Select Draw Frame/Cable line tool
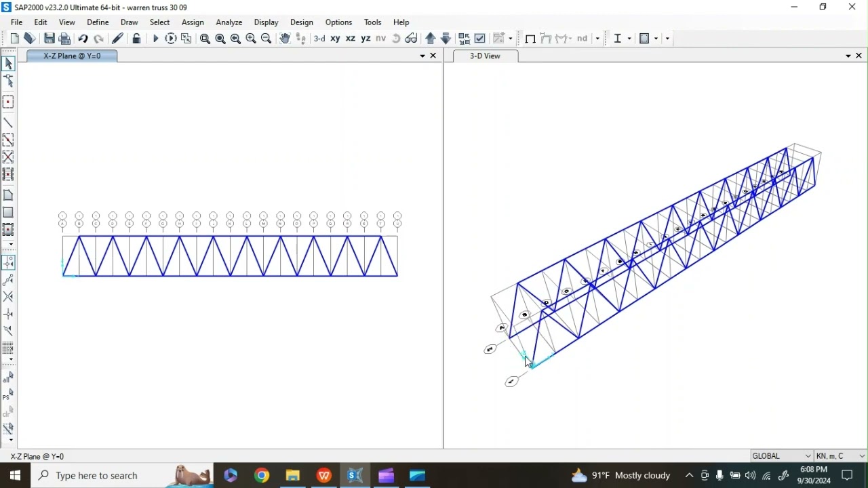This screenshot has width=868, height=488. (x=9, y=123)
